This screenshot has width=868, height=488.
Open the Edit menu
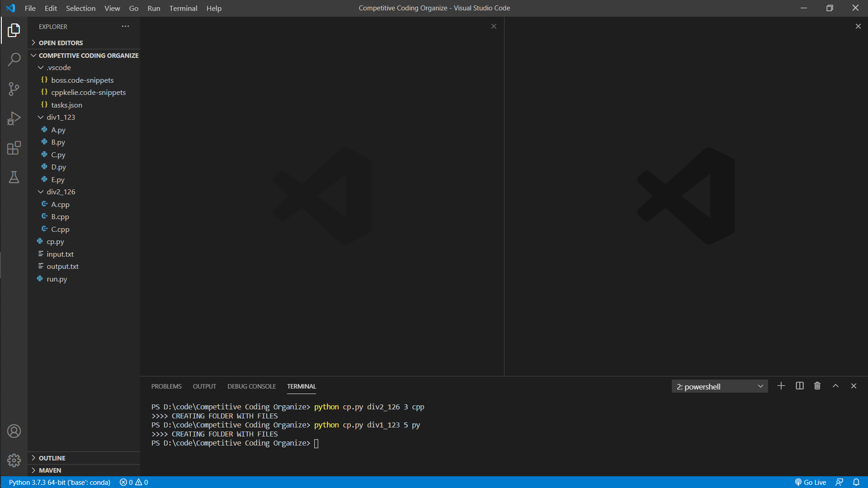(x=51, y=8)
